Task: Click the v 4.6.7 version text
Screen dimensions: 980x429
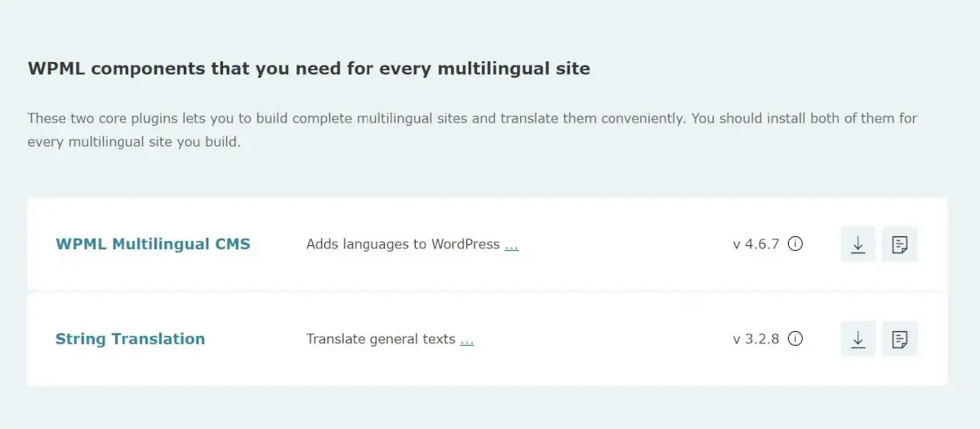Action: (x=756, y=244)
